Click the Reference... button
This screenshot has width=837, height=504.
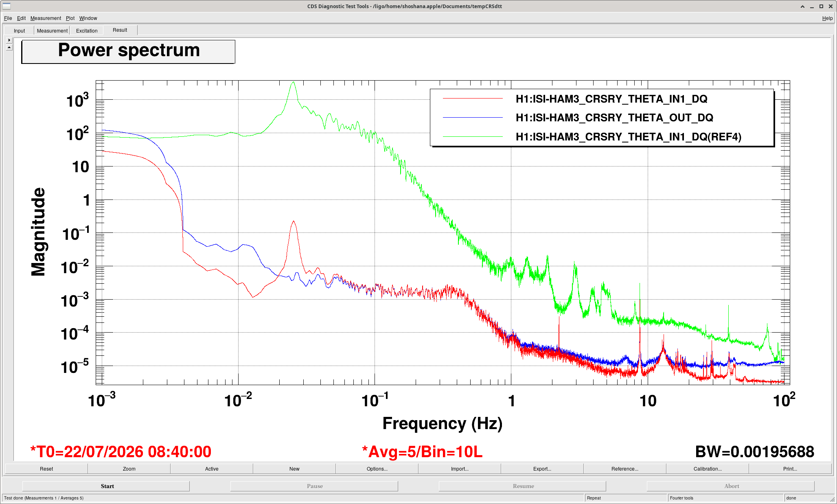625,469
